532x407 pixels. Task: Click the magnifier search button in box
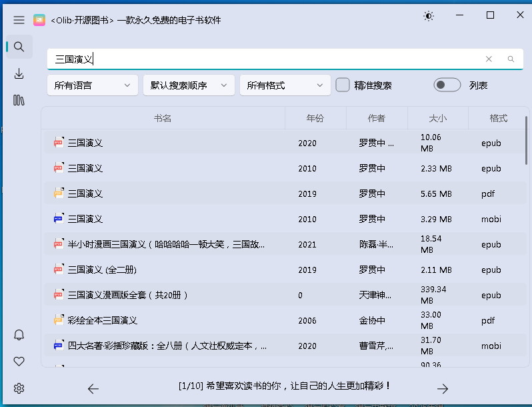pyautogui.click(x=511, y=59)
